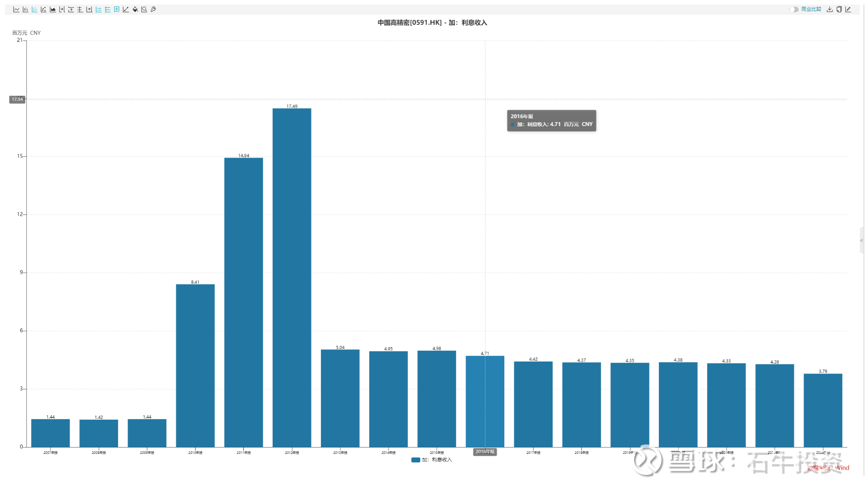Open the wrench settings tool
The width and height of the screenshot is (868, 489).
pos(153,9)
